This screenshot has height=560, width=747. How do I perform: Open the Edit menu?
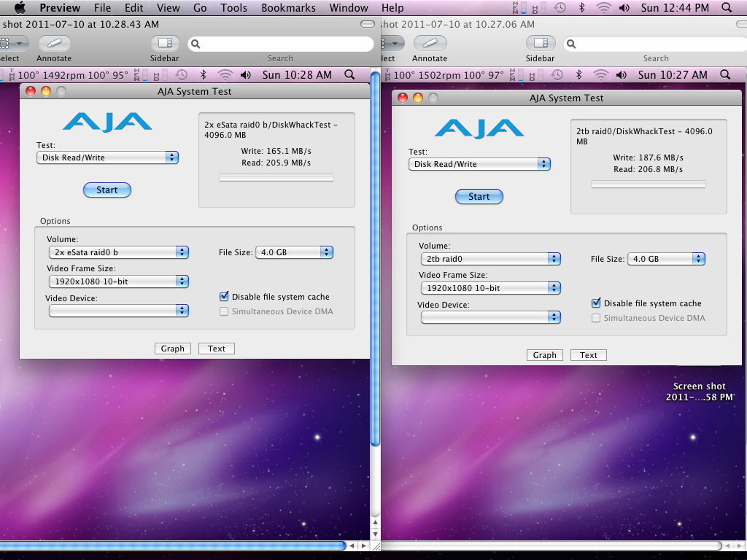click(x=134, y=7)
